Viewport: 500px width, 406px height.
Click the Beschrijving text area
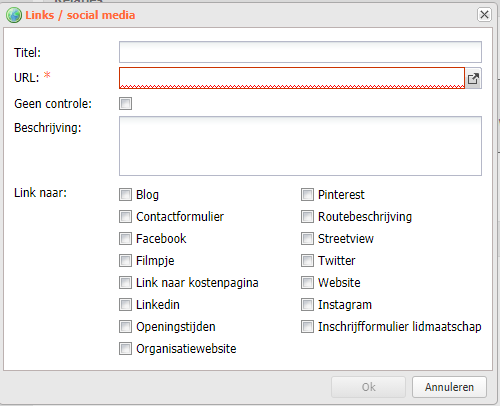pos(300,146)
